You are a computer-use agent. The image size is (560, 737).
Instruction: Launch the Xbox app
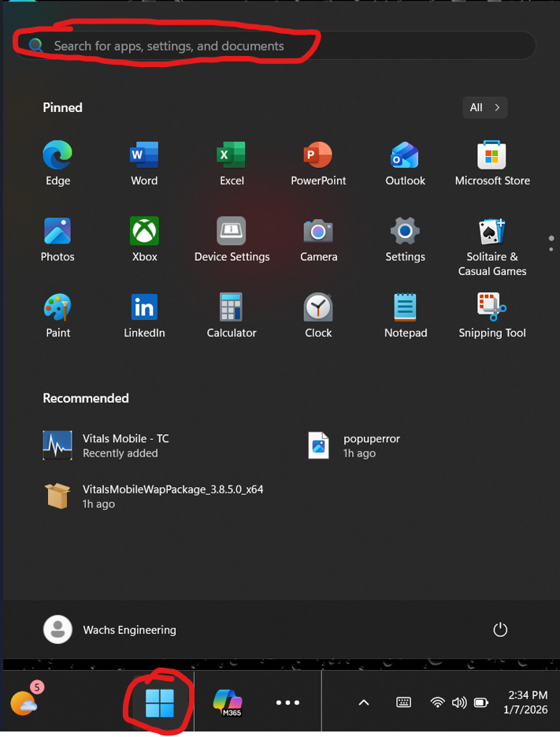point(144,240)
